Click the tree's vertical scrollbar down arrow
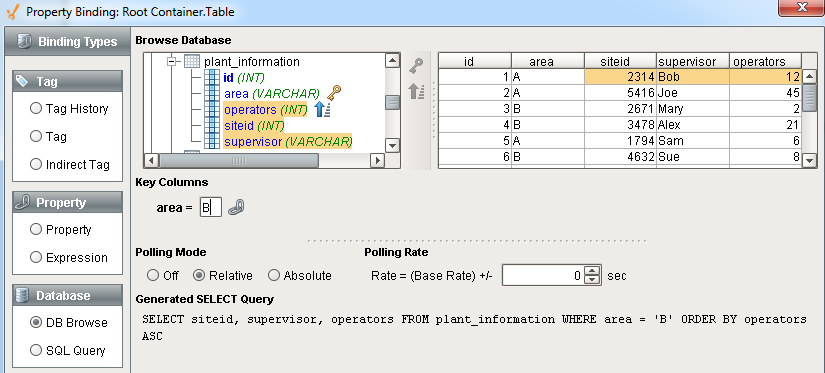This screenshot has height=373, width=825. pos(393,145)
